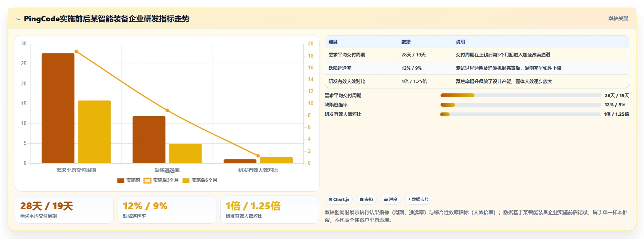The height and width of the screenshot is (239, 644).
Task: Click the right axis value 20
Action: click(x=310, y=44)
